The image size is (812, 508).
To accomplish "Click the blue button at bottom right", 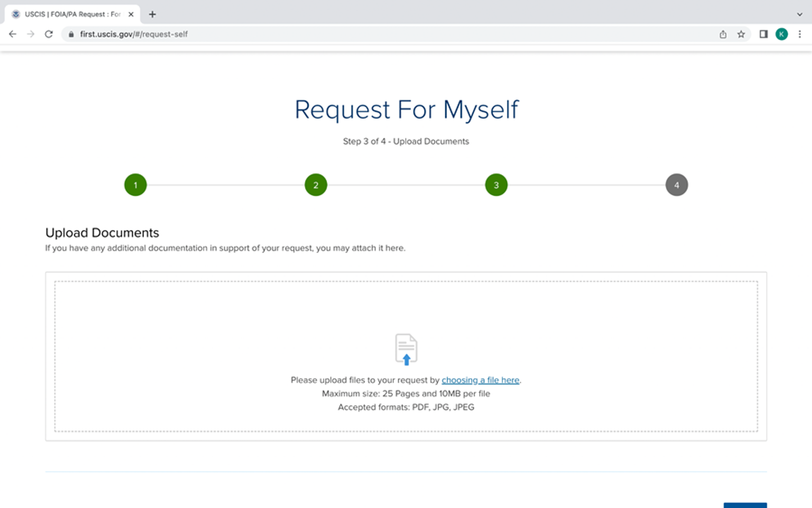I will pyautogui.click(x=745, y=505).
